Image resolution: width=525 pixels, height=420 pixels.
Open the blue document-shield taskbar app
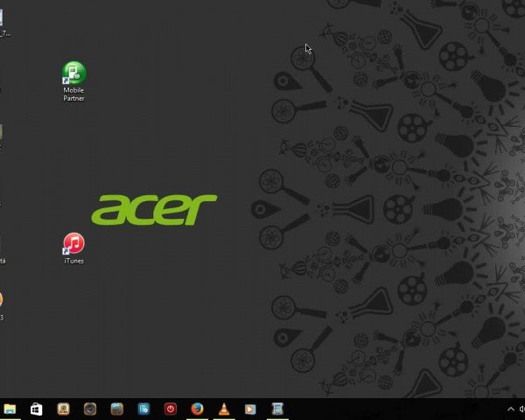(x=143, y=409)
